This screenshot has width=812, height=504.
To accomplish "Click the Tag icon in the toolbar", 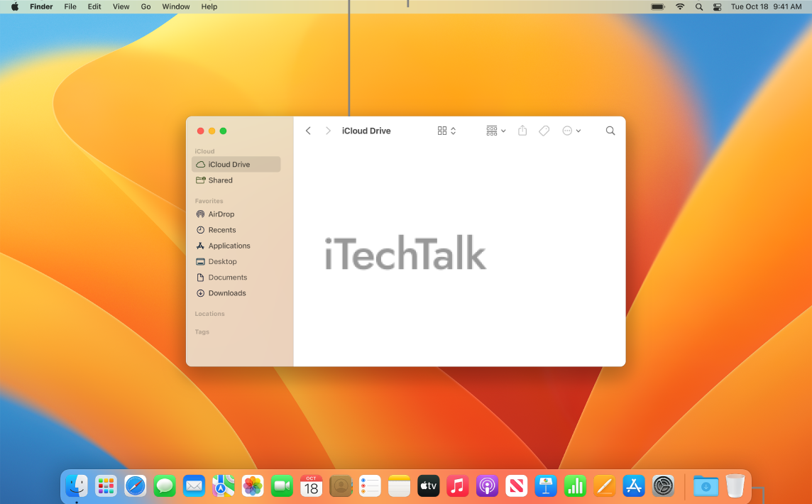I will (544, 131).
